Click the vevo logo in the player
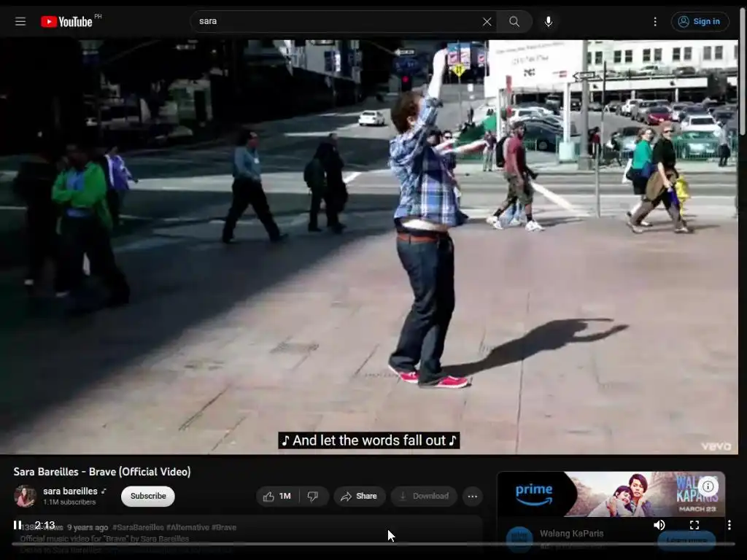This screenshot has height=560, width=747. 716,446
